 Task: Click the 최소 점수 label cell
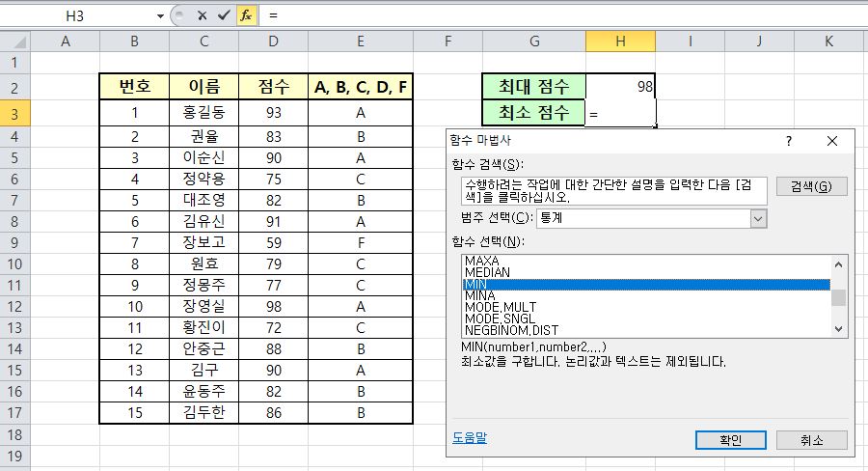[x=534, y=113]
